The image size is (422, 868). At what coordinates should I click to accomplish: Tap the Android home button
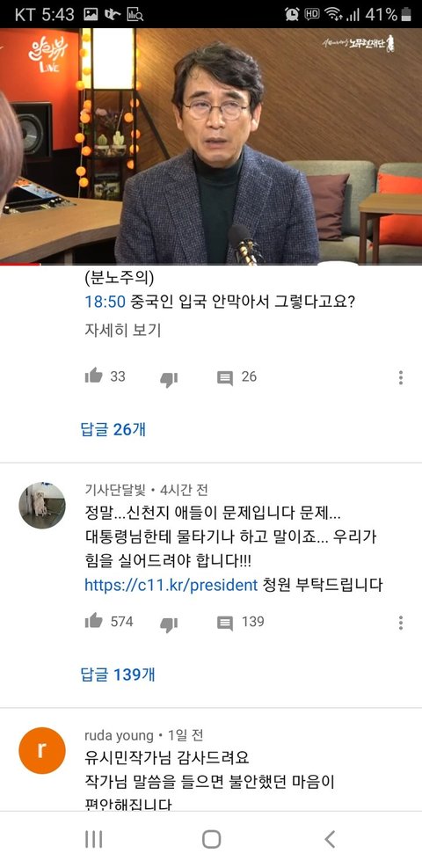click(x=211, y=840)
